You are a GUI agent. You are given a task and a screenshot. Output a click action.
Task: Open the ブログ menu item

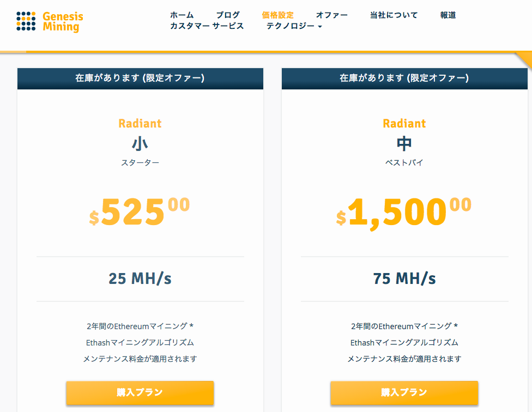click(228, 15)
